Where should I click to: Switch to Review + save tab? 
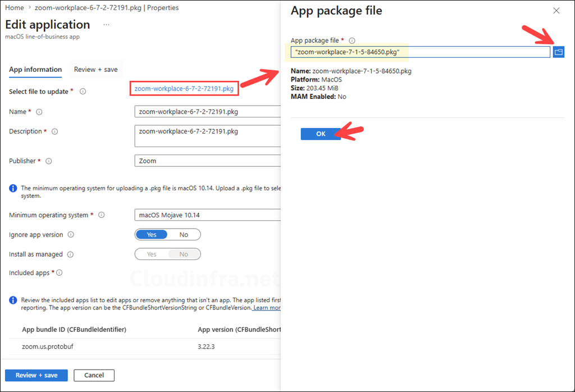coord(95,70)
